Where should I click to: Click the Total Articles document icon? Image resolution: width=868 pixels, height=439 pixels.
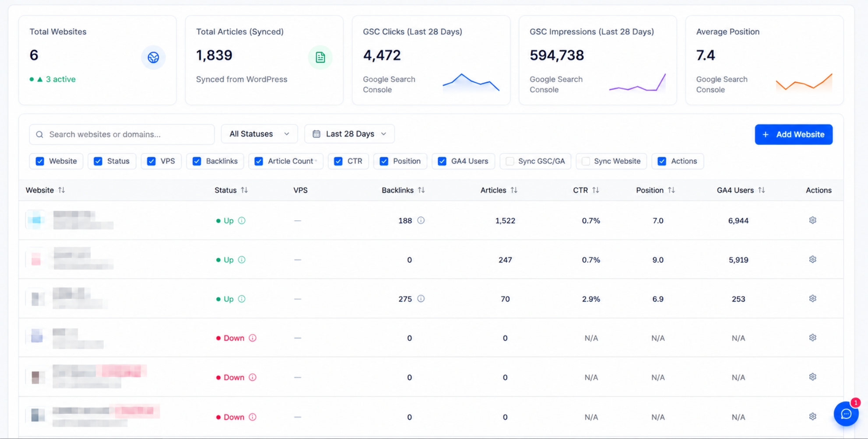(320, 57)
